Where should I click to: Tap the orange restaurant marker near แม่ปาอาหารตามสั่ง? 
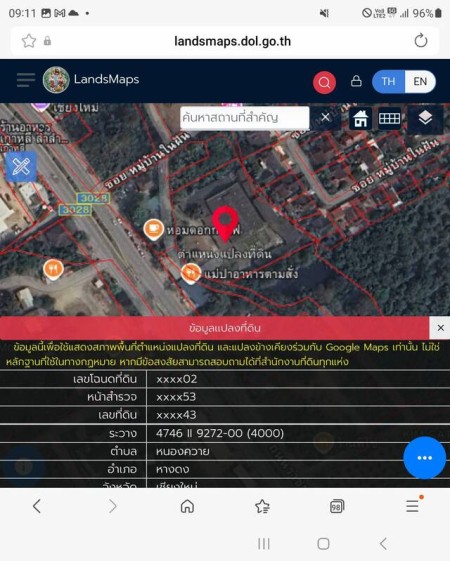coord(191,273)
